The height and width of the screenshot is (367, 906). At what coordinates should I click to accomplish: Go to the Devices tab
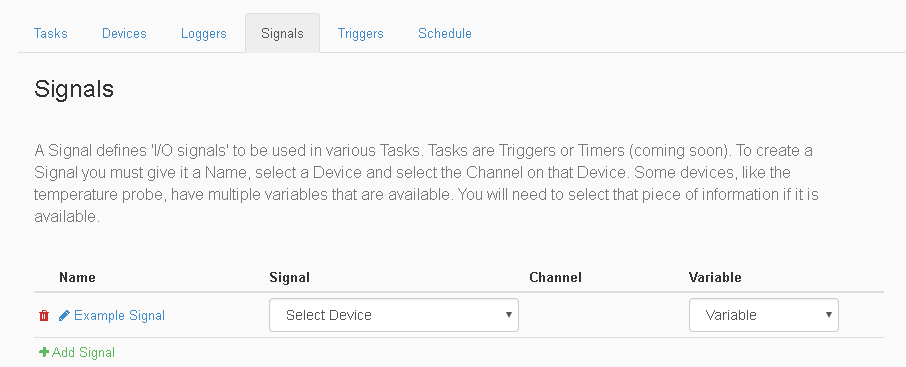click(124, 34)
